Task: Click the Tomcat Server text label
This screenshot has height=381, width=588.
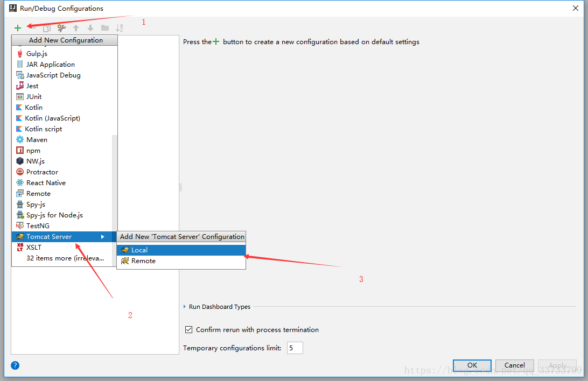Action: pyautogui.click(x=49, y=237)
